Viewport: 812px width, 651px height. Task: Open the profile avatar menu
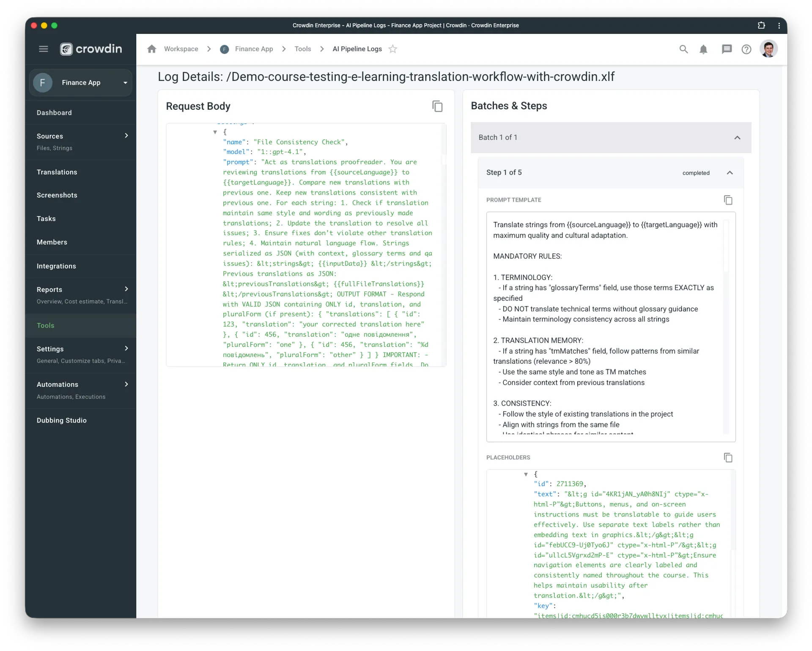(x=769, y=49)
